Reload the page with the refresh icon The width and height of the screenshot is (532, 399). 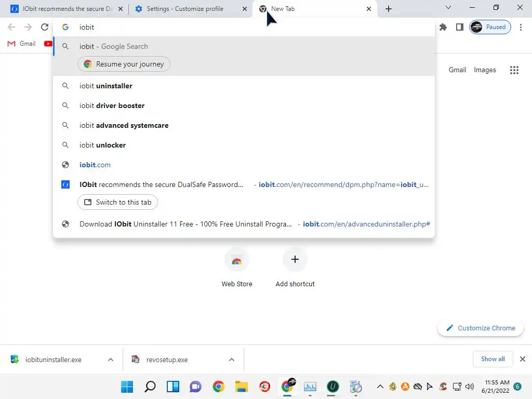coord(45,27)
